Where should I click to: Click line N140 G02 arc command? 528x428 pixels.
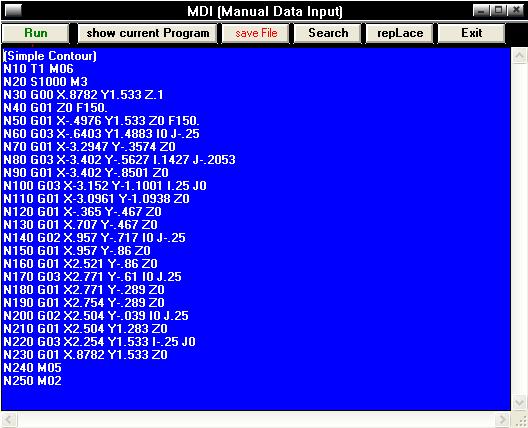[x=94, y=238]
